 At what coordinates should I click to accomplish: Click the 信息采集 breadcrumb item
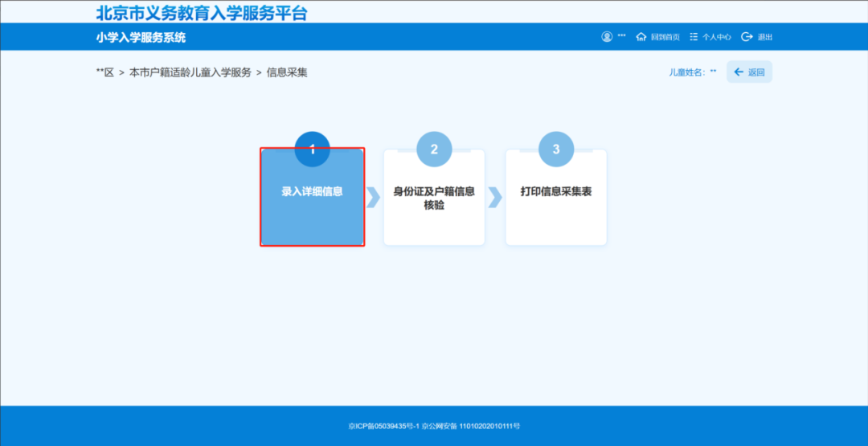(287, 72)
